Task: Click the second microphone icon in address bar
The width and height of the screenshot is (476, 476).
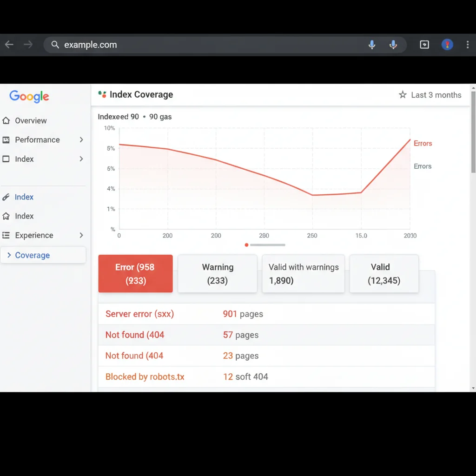Action: (x=393, y=45)
